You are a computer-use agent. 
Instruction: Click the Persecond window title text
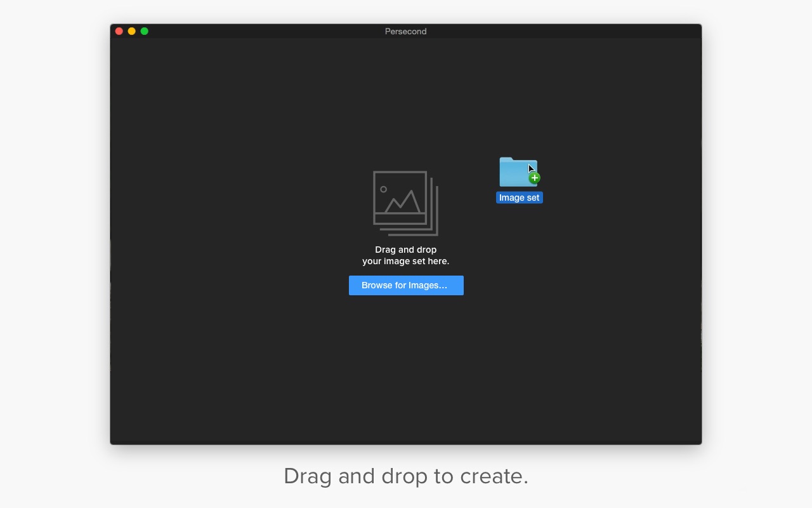coord(405,31)
